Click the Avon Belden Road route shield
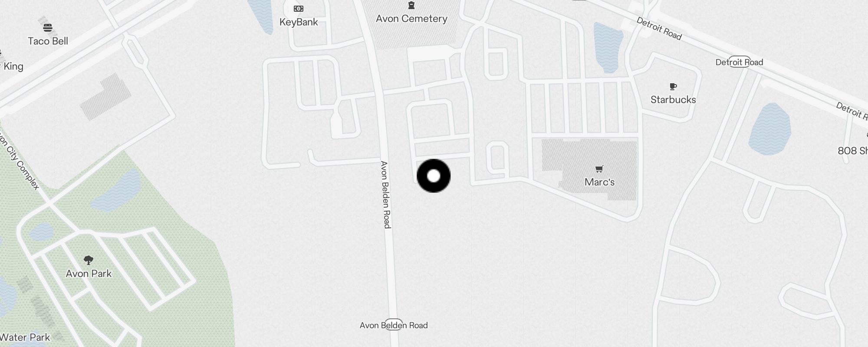 coord(394,325)
